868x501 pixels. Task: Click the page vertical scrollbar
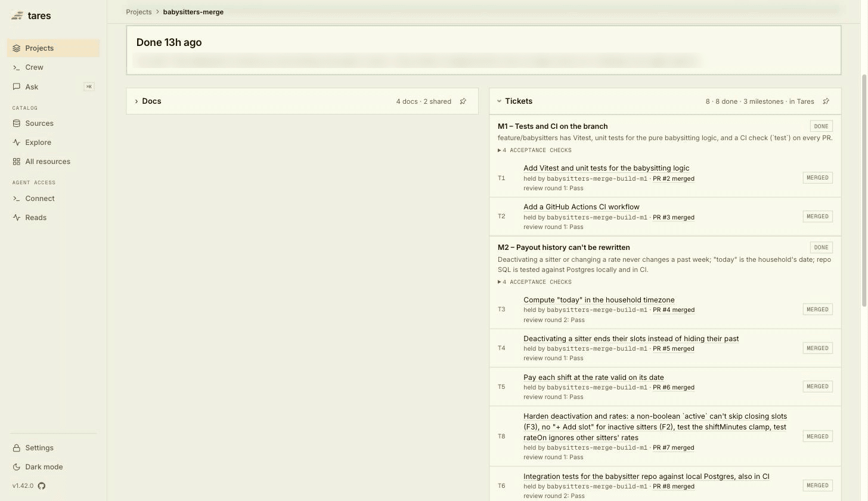(864, 191)
